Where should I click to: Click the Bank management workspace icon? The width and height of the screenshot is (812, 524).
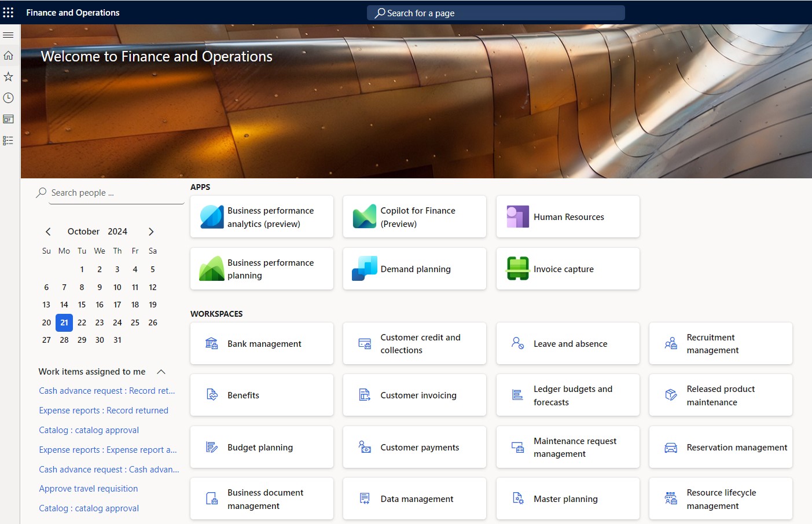point(212,343)
